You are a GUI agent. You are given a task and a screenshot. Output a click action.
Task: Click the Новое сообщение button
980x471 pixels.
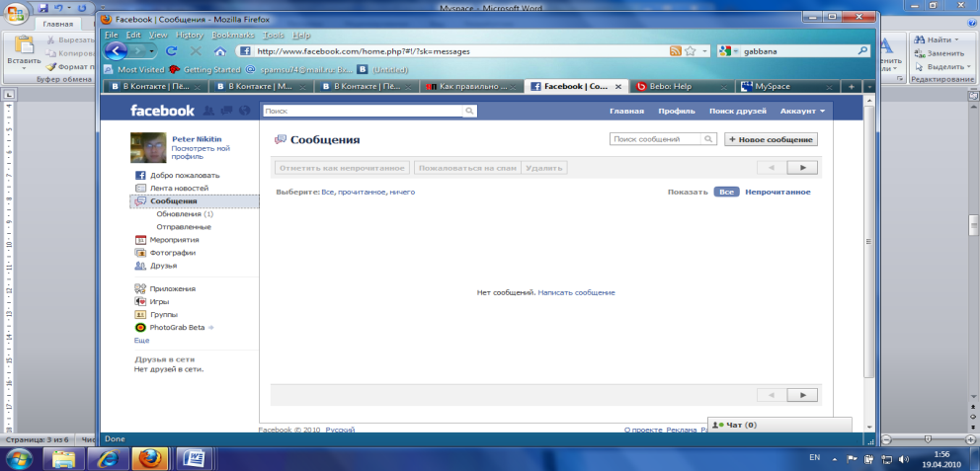(771, 139)
